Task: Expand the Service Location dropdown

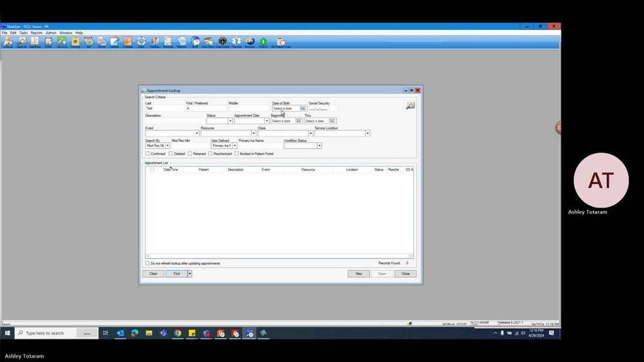Action: 368,133
